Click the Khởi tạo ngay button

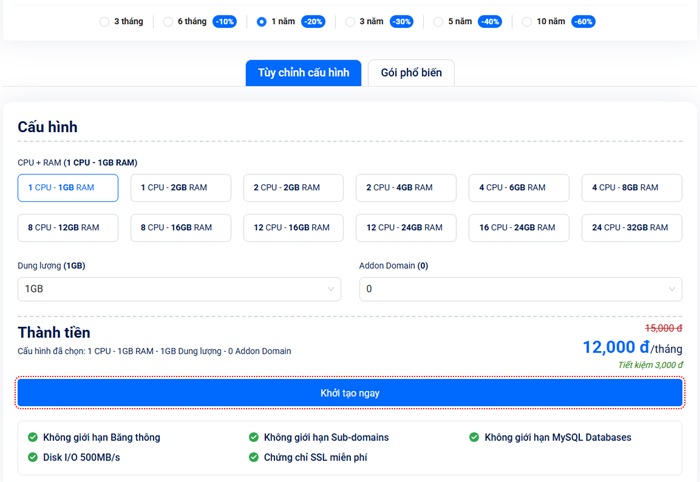pos(350,393)
